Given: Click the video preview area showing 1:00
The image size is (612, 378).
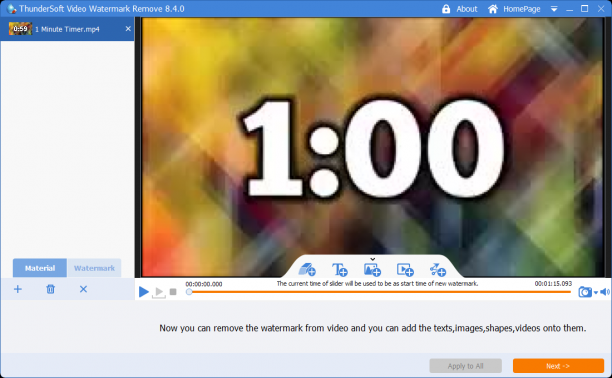Looking at the screenshot, I should pyautogui.click(x=372, y=148).
